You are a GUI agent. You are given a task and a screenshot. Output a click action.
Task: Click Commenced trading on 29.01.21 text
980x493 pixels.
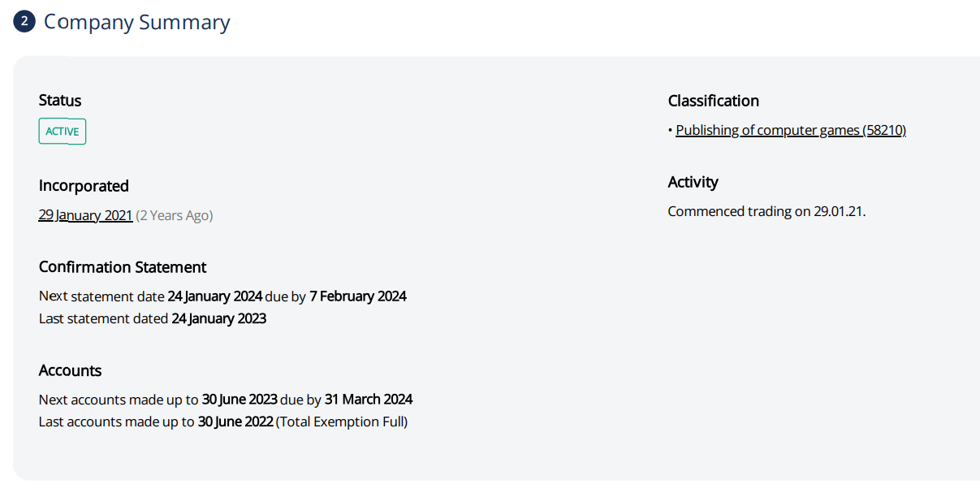(x=766, y=211)
